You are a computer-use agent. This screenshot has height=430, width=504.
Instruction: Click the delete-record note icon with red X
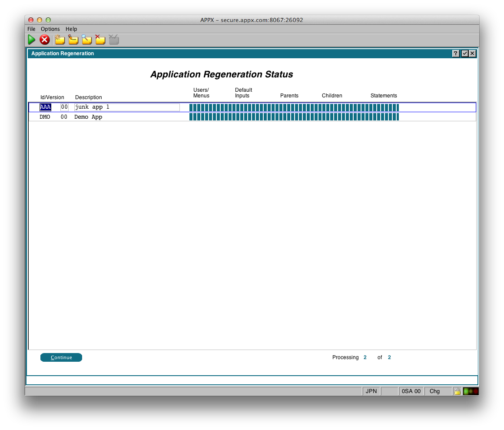[x=100, y=40]
